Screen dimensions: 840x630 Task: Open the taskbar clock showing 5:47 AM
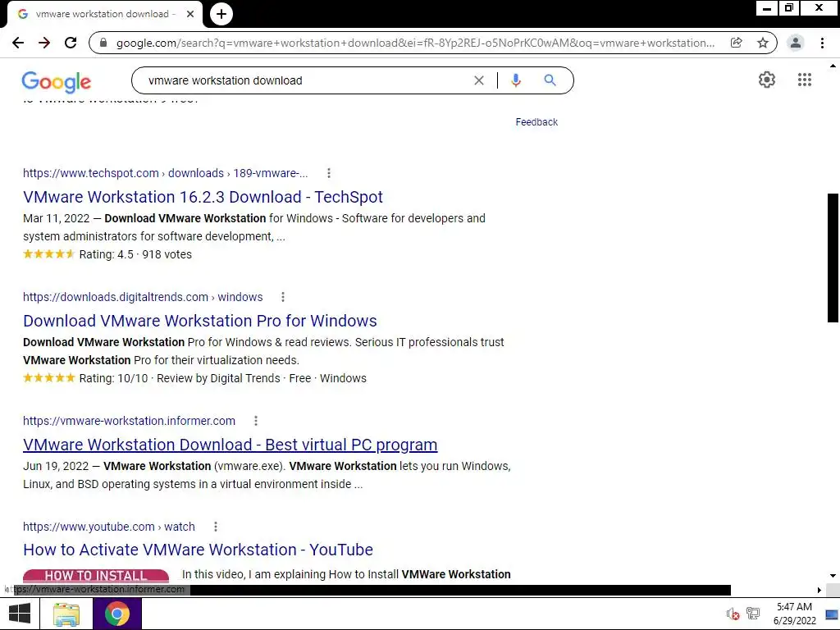point(794,614)
